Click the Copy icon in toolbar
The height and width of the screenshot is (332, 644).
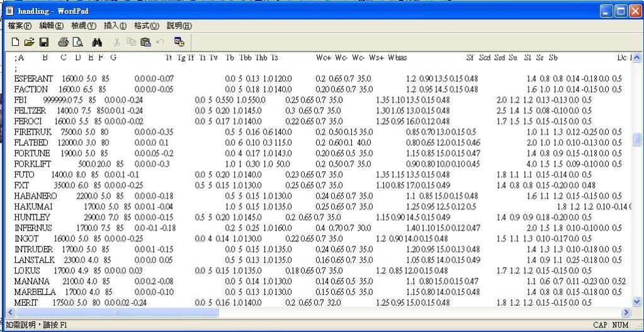(131, 41)
